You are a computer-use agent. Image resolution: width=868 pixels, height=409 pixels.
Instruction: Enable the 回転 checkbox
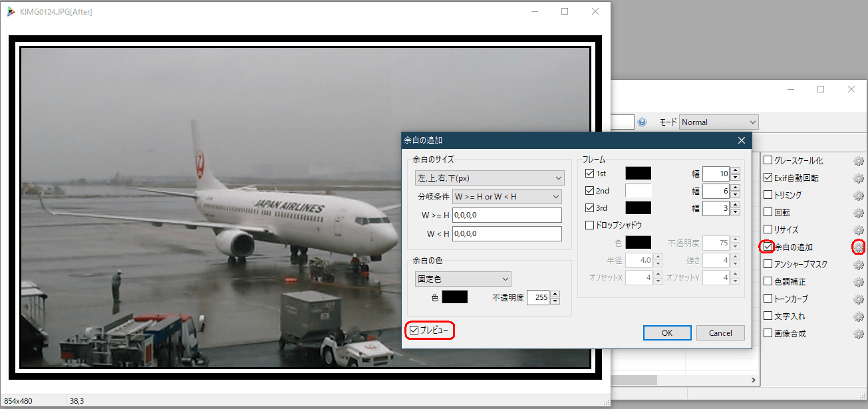(768, 212)
